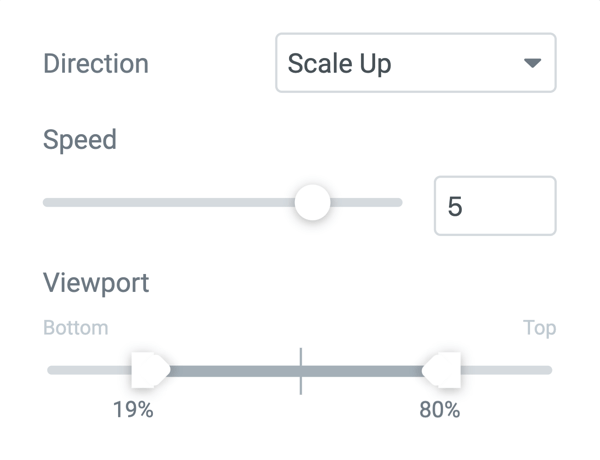The height and width of the screenshot is (460, 600).
Task: Click the Speed label
Action: pos(80,139)
